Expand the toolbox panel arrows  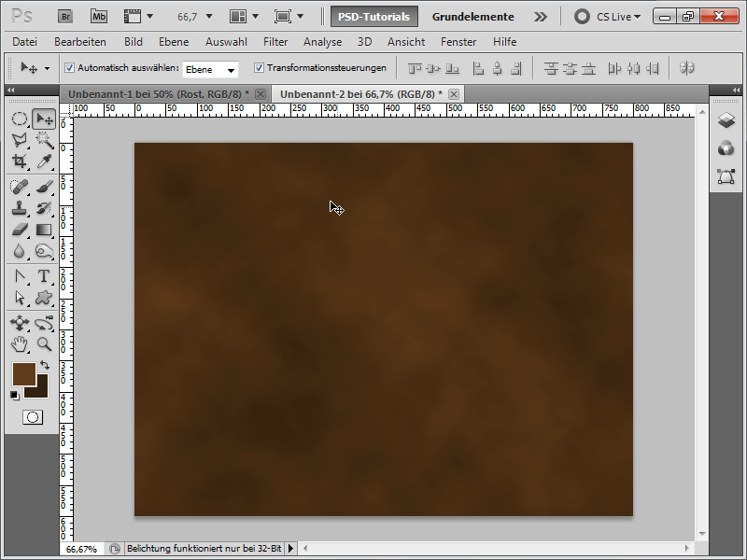coord(11,90)
